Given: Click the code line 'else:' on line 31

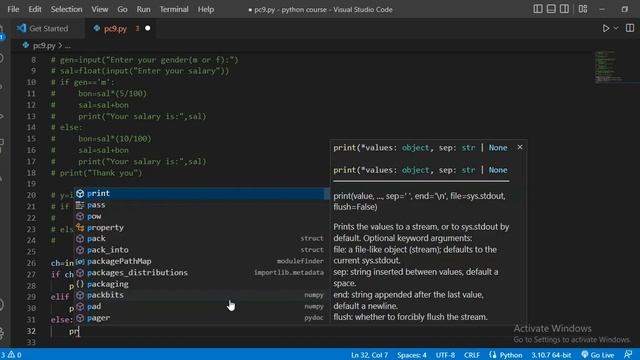Looking at the screenshot, I should [x=62, y=320].
